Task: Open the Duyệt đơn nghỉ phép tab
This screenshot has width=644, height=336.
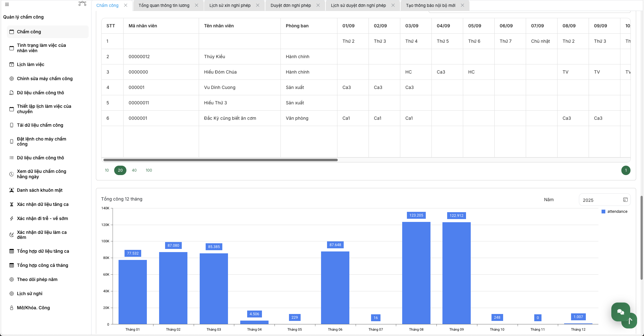Action: tap(291, 5)
